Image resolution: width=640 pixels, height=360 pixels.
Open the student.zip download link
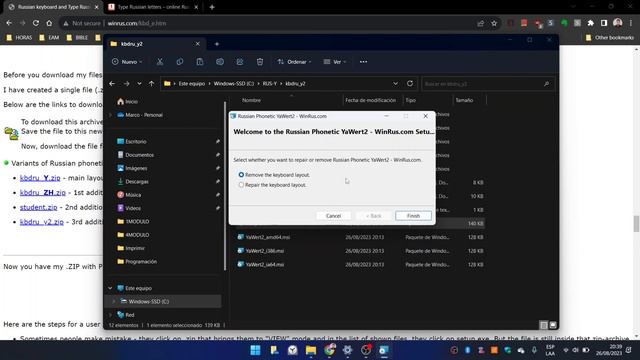tap(38, 207)
